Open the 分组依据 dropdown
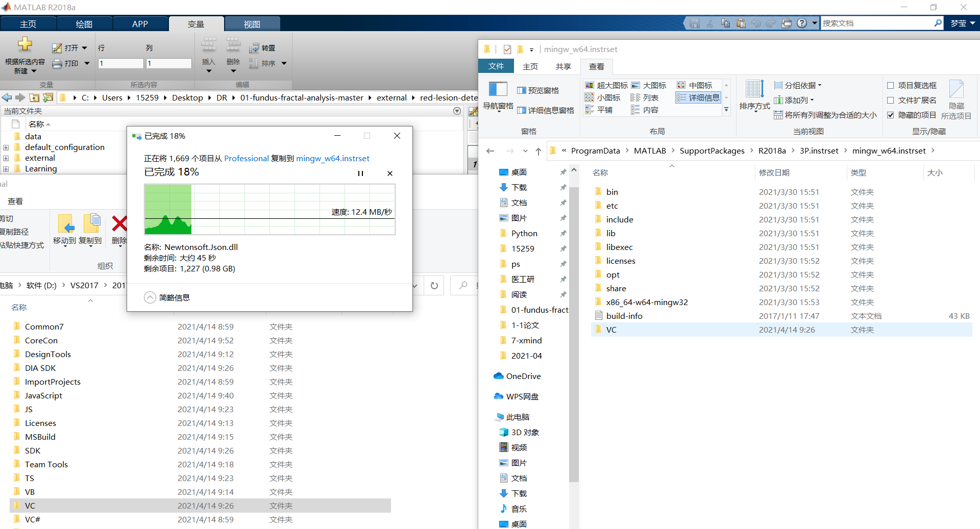Viewport: 980px width, 529px height. (798, 85)
